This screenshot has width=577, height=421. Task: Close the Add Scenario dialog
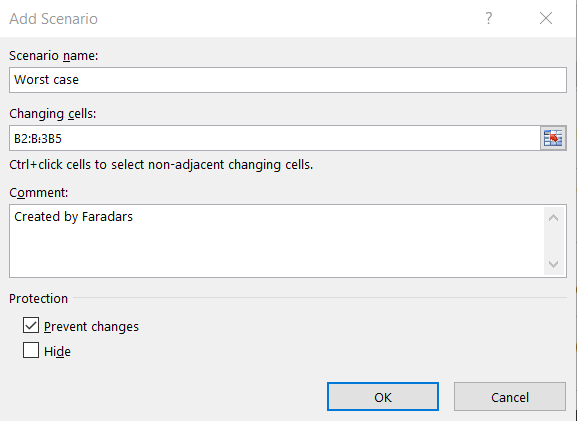pos(546,18)
